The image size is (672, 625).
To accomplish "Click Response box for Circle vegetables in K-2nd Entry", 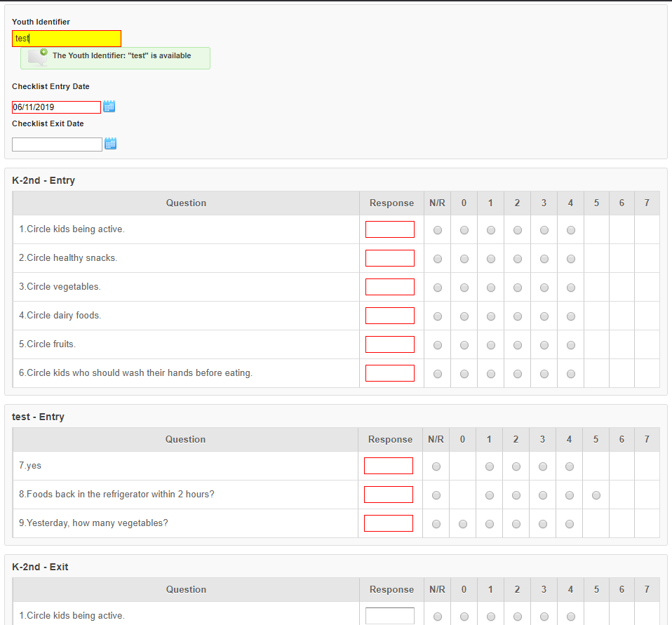I will pos(390,287).
